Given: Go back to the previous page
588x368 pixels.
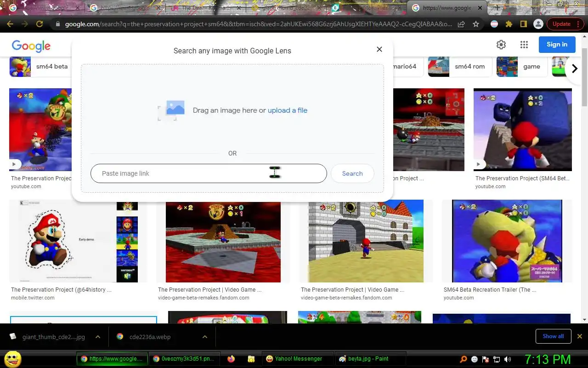Looking at the screenshot, I should pyautogui.click(x=10, y=24).
